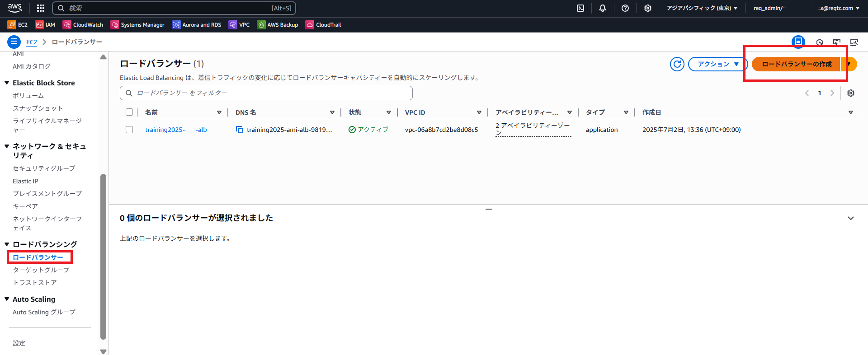Click the screen-with-cursor icon in the breadcrumb bar
868x355 pixels.
coord(837,42)
